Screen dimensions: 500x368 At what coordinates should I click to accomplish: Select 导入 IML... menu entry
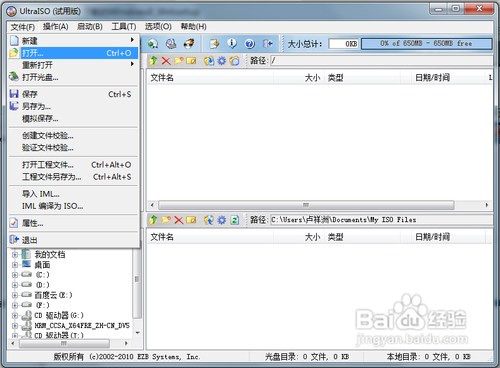(x=73, y=194)
